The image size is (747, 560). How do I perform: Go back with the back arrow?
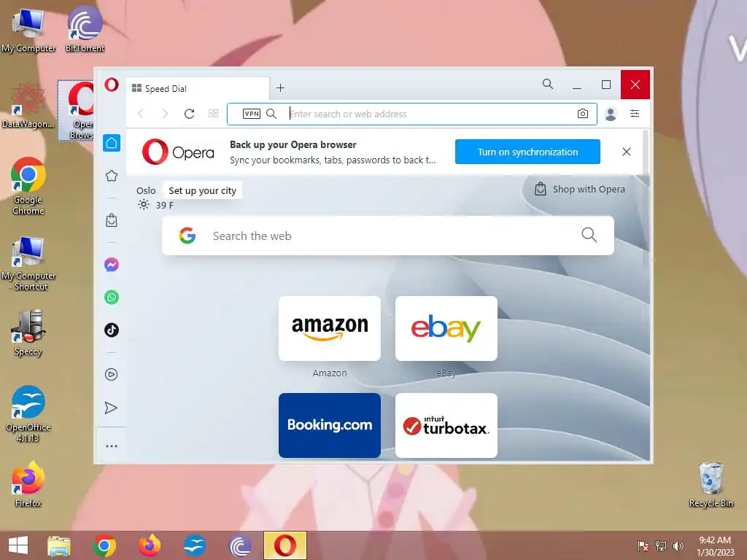(141, 113)
